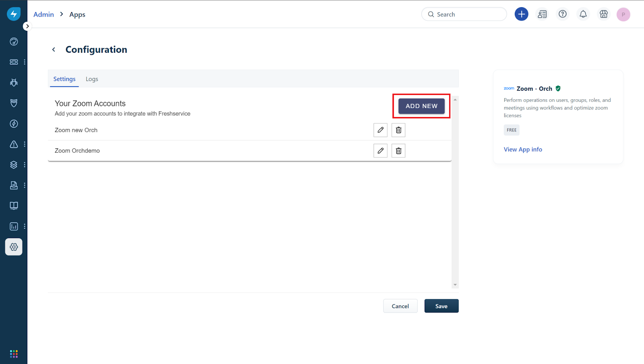644x364 pixels.
Task: Open the Admin gear icon in sidebar
Action: (x=14, y=247)
